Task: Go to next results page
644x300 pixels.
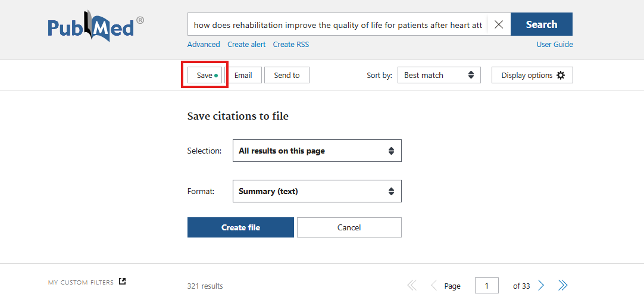Action: tap(541, 286)
